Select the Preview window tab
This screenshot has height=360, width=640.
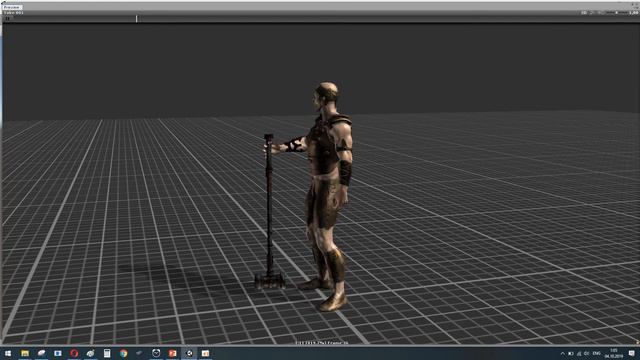point(12,7)
